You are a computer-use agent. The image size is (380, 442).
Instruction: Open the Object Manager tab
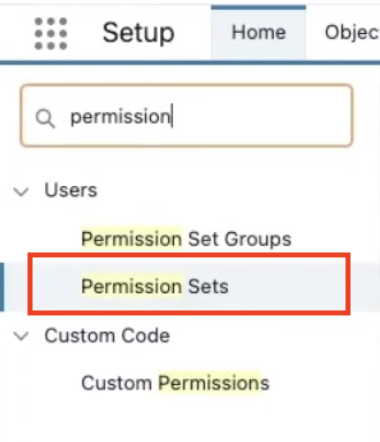pyautogui.click(x=352, y=33)
